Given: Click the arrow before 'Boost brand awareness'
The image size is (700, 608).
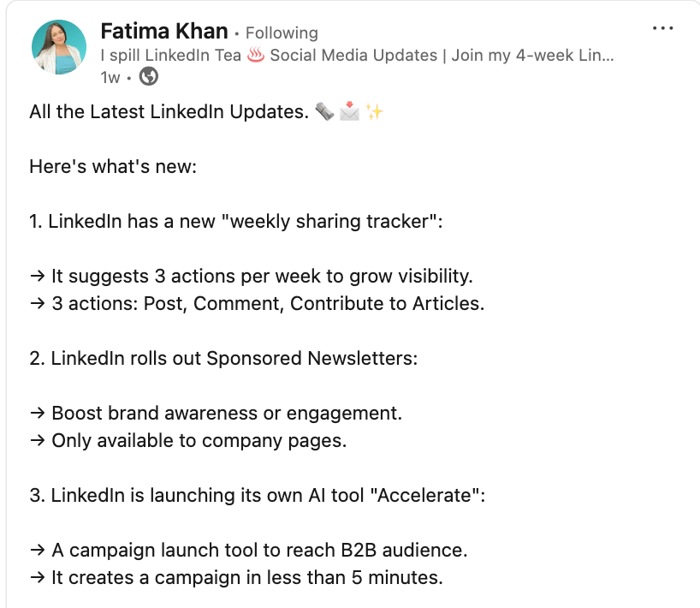Looking at the screenshot, I should tap(38, 414).
